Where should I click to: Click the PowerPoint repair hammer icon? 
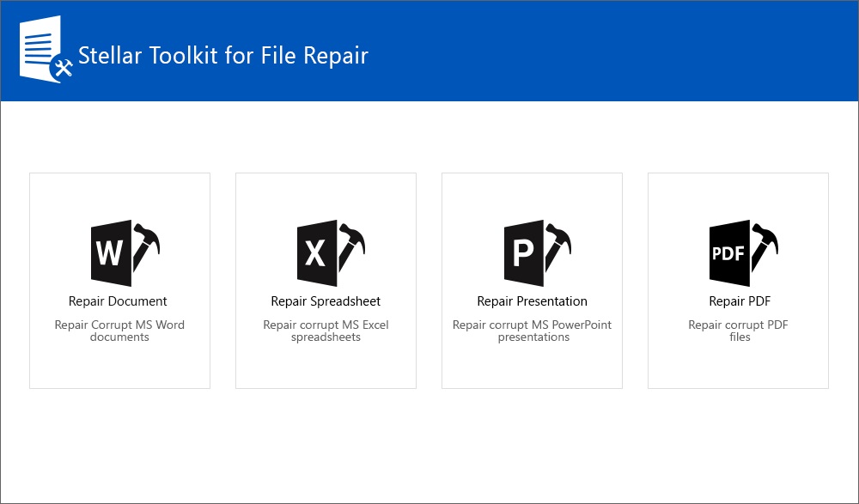tap(538, 253)
